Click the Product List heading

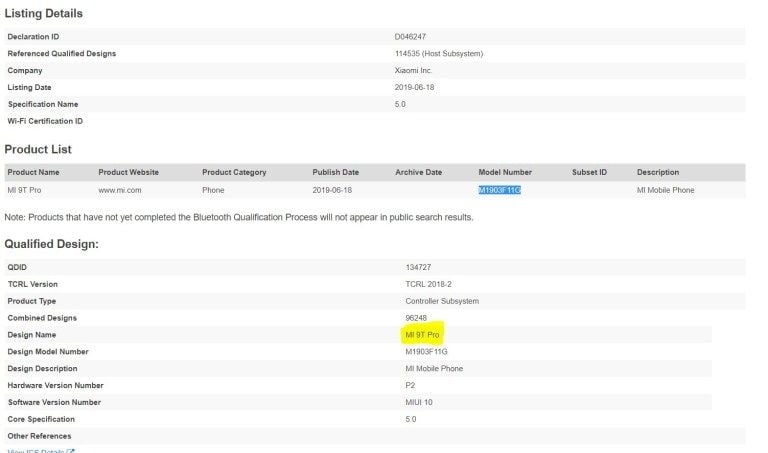(x=38, y=149)
